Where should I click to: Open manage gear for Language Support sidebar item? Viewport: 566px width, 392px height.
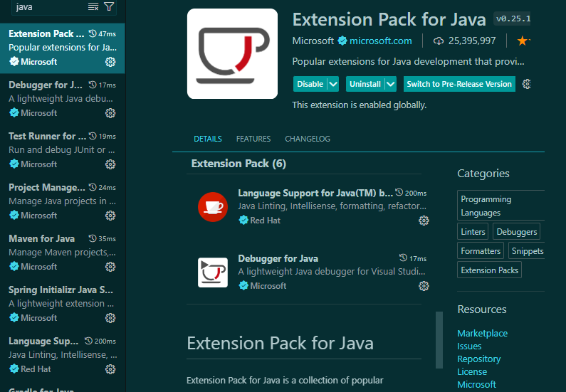(110, 369)
